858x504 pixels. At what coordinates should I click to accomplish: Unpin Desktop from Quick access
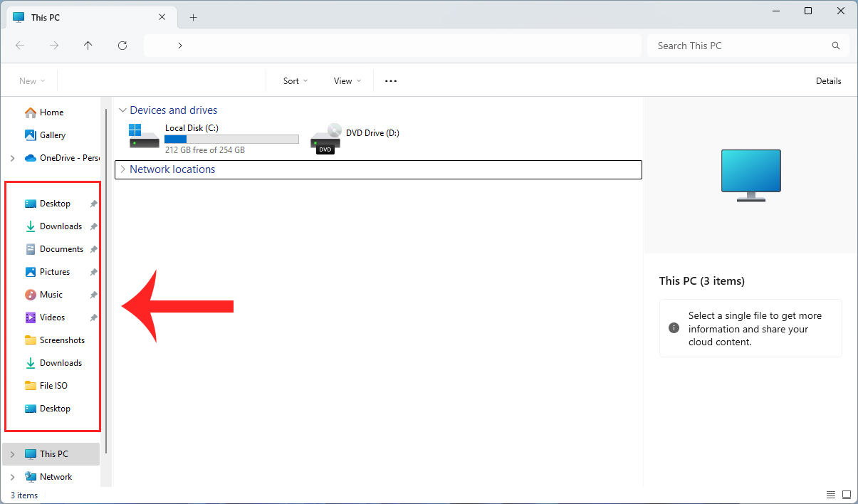coord(93,203)
